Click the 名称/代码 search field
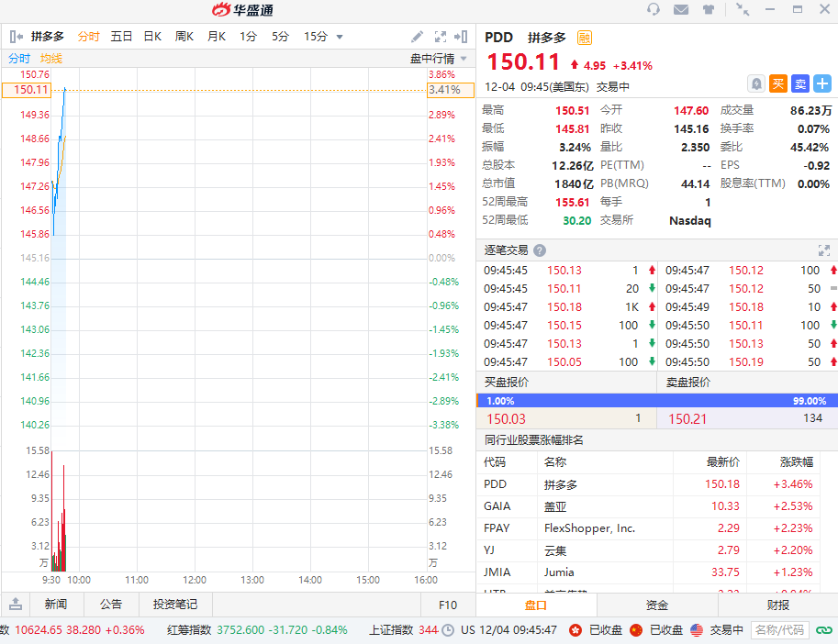The width and height of the screenshot is (838, 644). (779, 630)
